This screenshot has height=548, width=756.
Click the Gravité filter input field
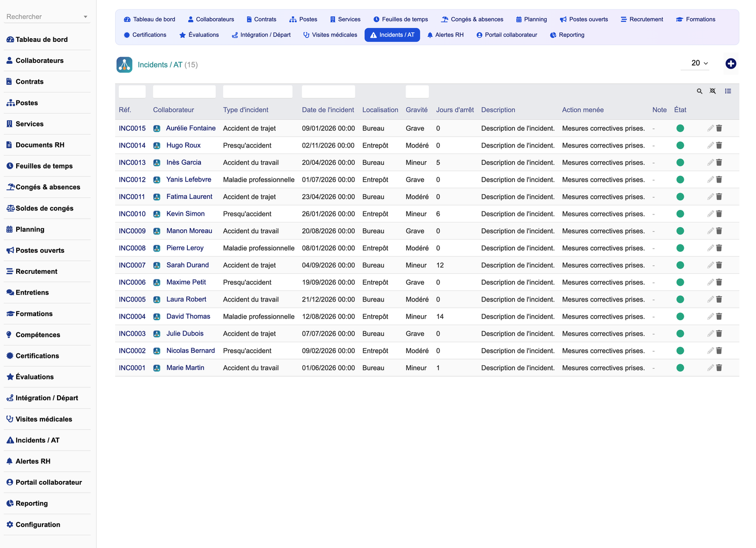[x=418, y=92]
